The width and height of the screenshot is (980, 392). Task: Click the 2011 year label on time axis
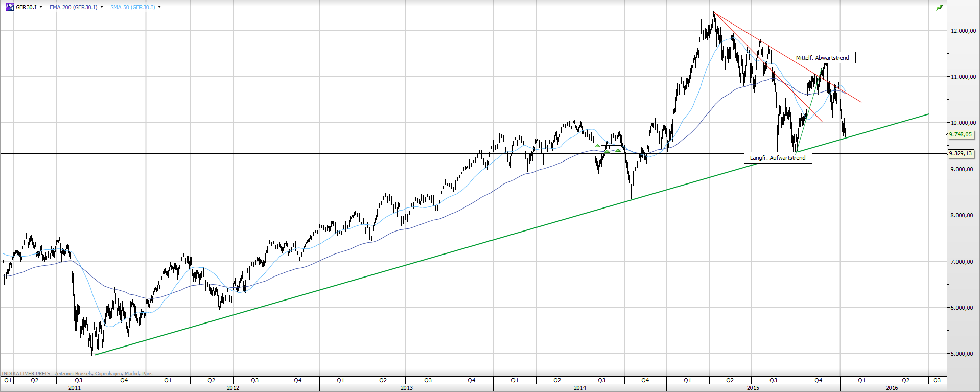(75, 388)
